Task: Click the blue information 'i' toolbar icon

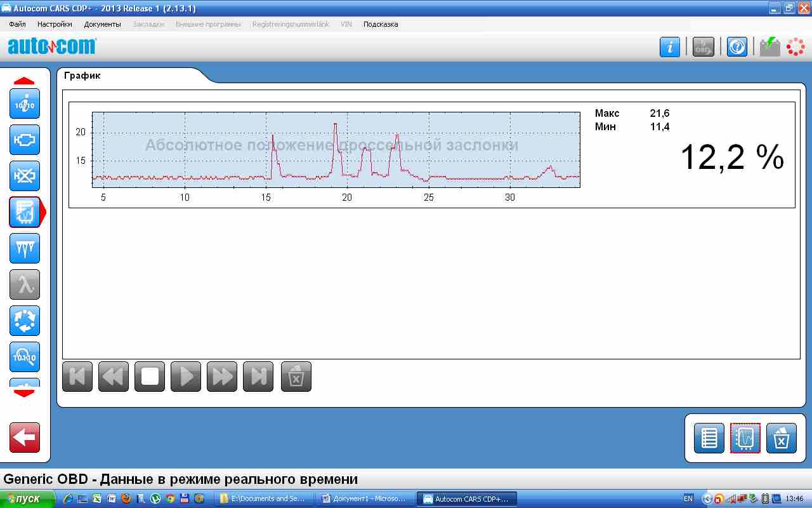Action: pyautogui.click(x=670, y=47)
